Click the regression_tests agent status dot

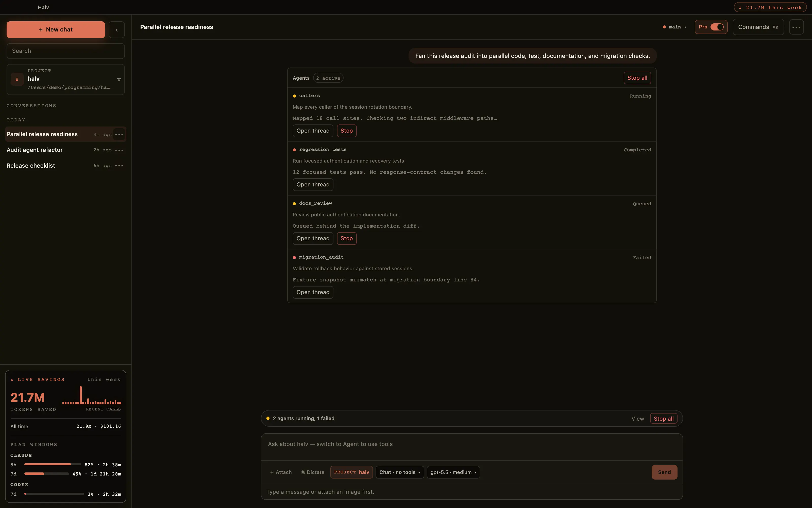294,150
